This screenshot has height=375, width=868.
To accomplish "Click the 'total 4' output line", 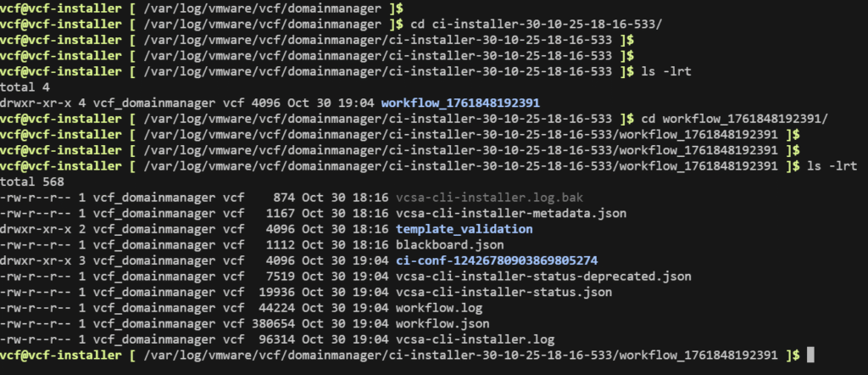I will coord(25,87).
